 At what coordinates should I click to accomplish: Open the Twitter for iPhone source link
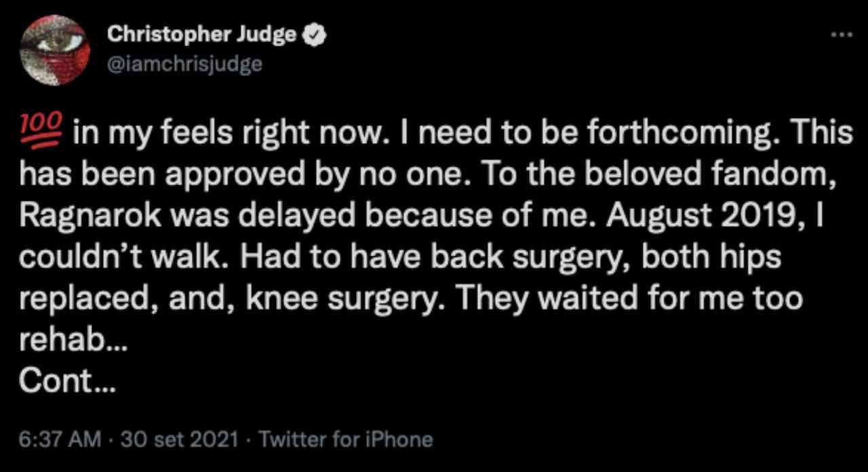[346, 439]
